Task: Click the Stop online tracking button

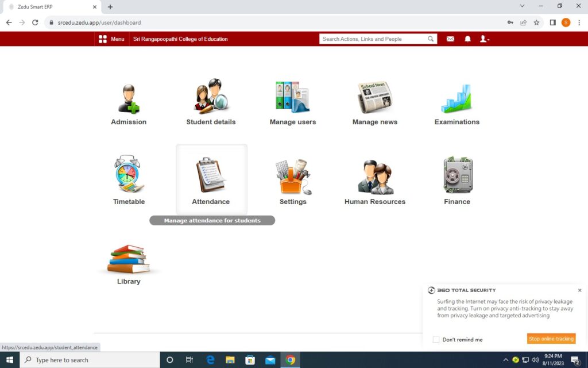Action: tap(551, 339)
